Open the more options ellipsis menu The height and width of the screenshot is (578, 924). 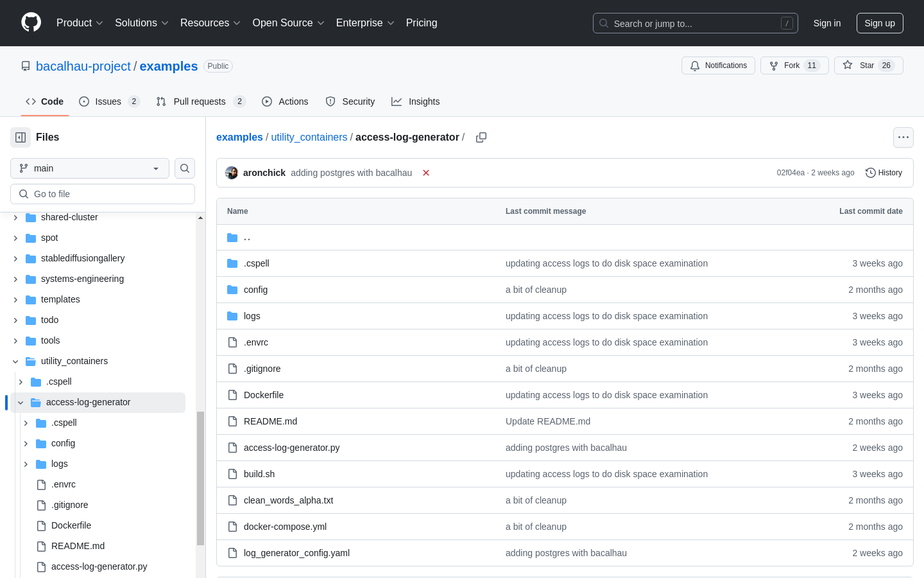click(903, 137)
